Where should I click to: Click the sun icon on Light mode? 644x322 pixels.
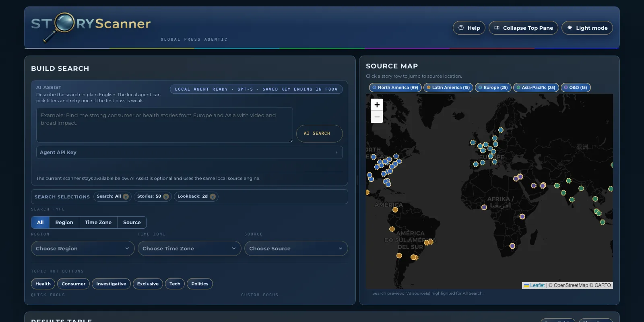(x=570, y=28)
